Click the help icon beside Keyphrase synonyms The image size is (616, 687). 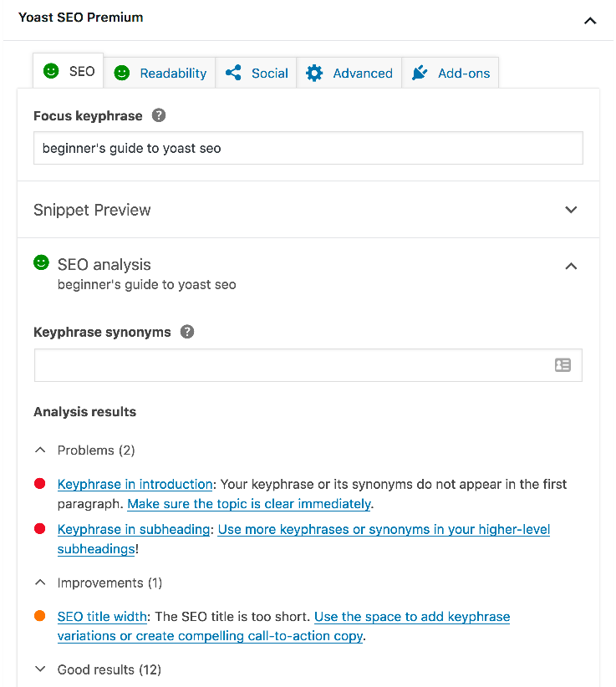tap(187, 332)
